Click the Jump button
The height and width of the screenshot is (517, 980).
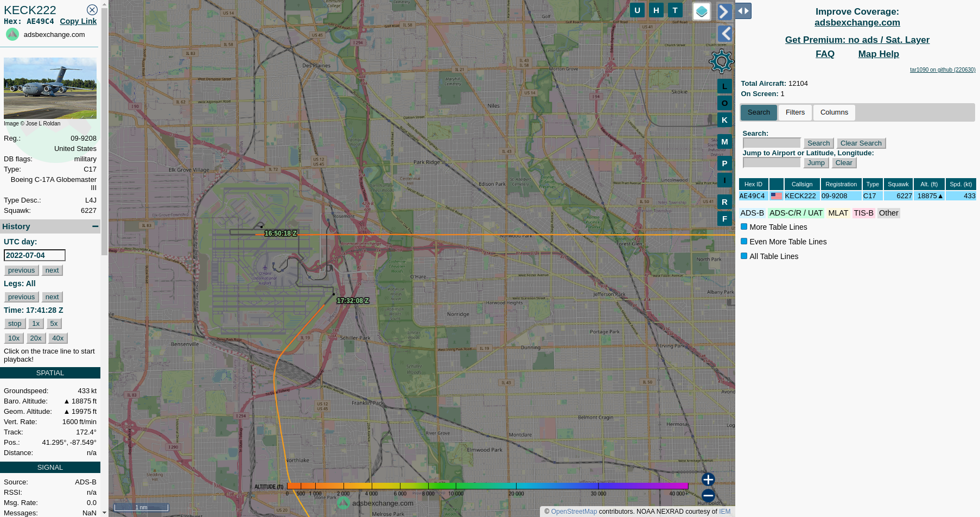816,163
